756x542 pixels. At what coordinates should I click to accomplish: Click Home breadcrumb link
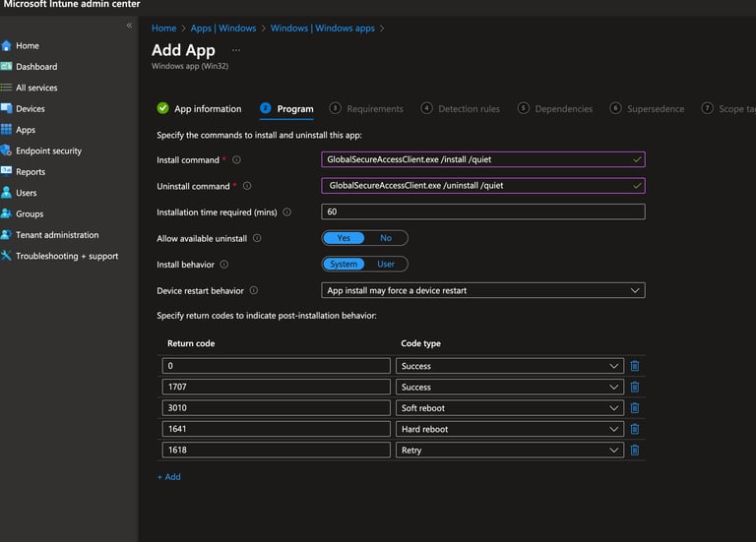point(164,28)
